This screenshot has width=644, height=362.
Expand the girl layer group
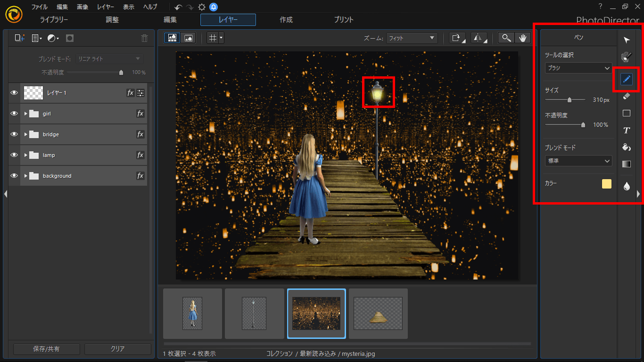25,114
